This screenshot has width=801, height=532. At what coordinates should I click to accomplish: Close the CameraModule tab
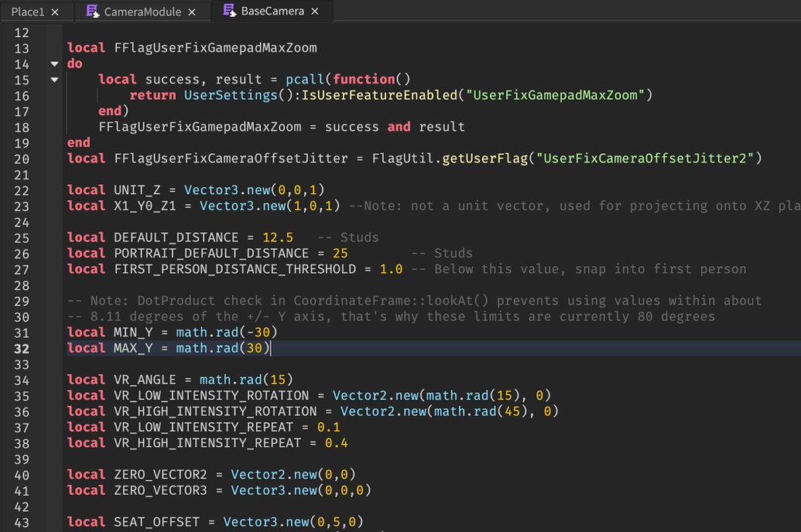190,11
